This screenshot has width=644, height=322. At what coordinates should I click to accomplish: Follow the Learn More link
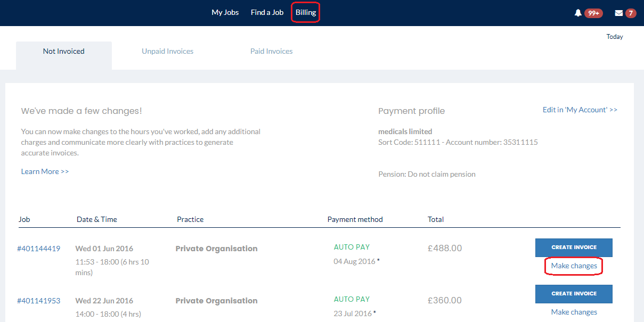coord(45,171)
